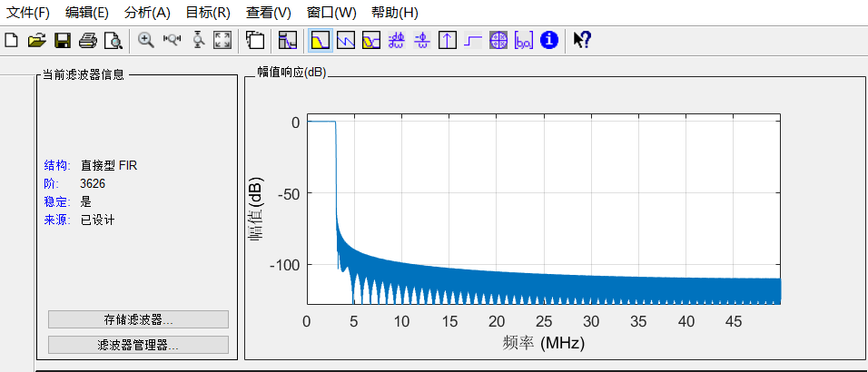The height and width of the screenshot is (372, 868).
Task: Click the 稳定: 是 status text
Action: coord(67,201)
